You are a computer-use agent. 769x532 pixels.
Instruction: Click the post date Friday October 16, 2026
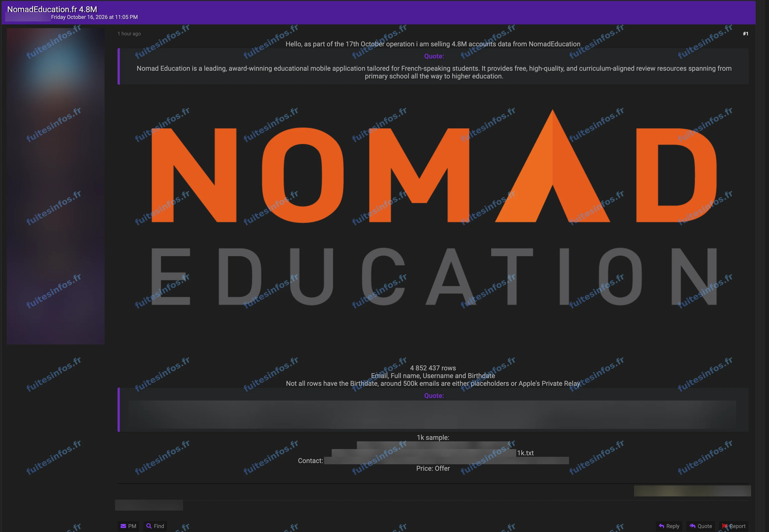(x=94, y=17)
